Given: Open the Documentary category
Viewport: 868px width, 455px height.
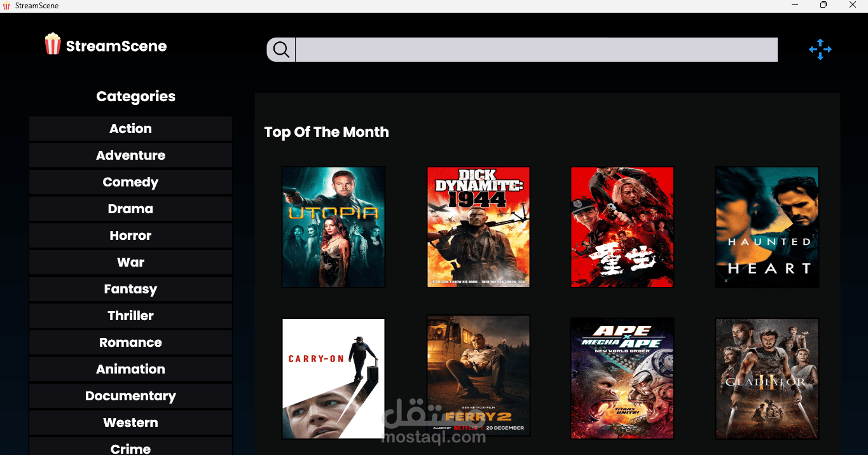Looking at the screenshot, I should [130, 396].
